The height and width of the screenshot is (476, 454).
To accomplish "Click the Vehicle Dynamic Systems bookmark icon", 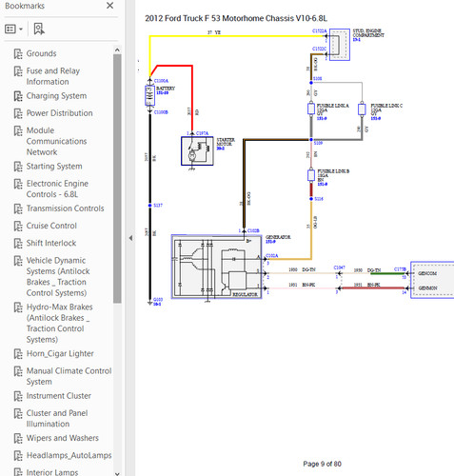I will [x=18, y=261].
